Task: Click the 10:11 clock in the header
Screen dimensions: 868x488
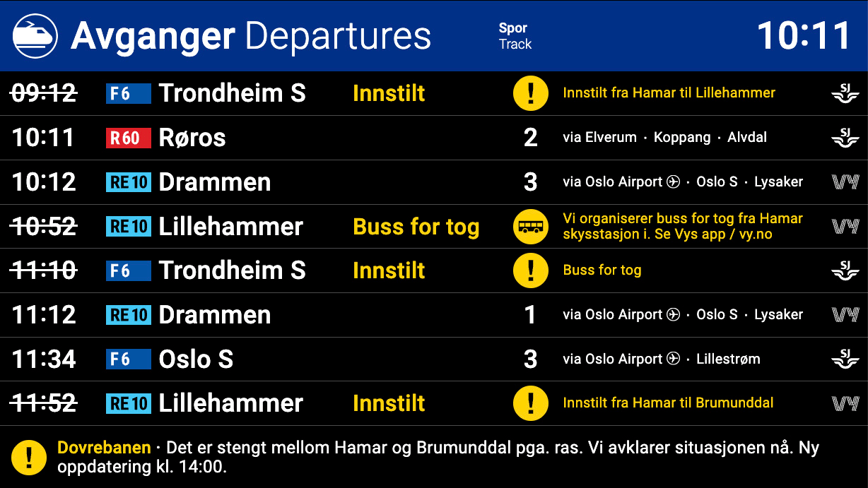Action: [804, 35]
